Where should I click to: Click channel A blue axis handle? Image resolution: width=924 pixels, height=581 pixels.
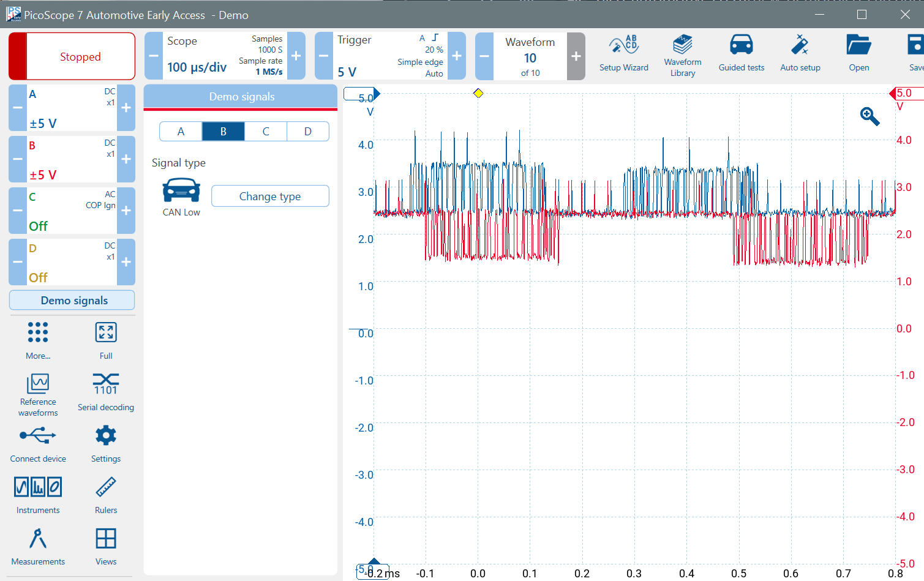pos(362,94)
